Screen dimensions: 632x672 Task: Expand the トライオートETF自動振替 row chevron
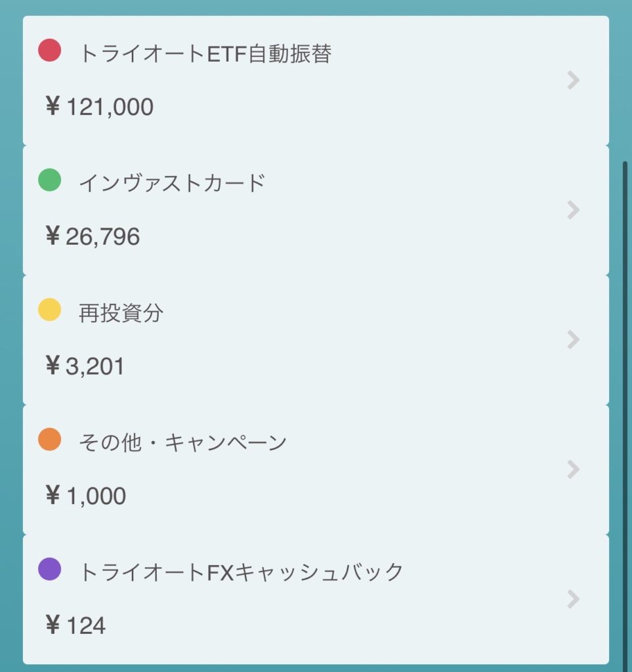574,80
